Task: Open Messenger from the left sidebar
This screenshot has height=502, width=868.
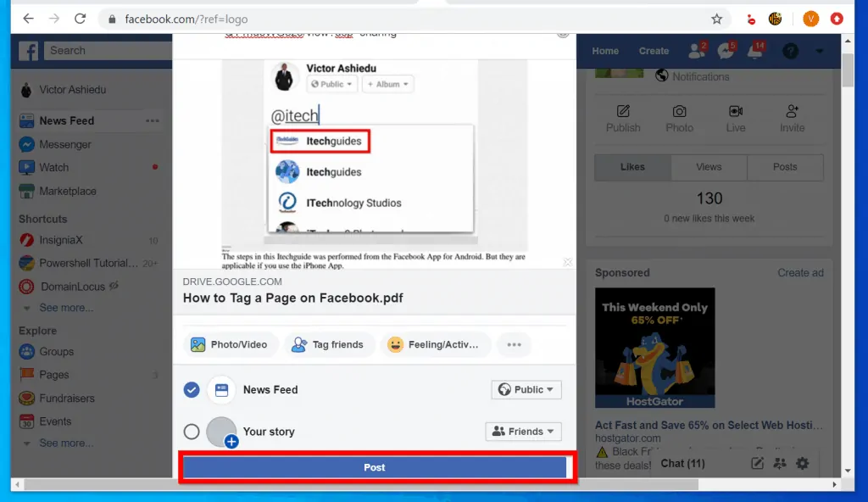Action: (x=64, y=145)
